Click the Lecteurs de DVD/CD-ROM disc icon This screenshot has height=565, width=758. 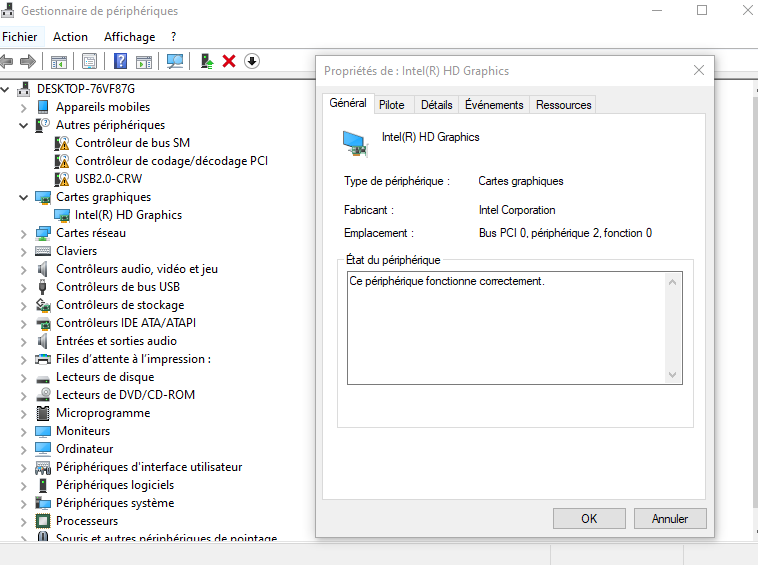click(44, 395)
